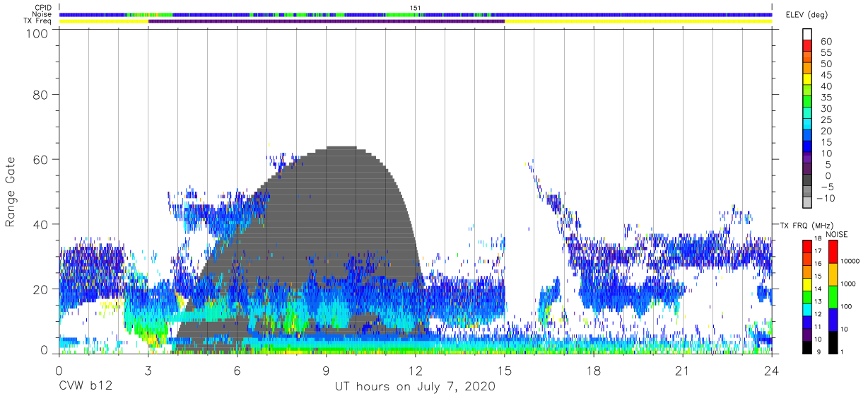The width and height of the screenshot is (868, 401).
Task: Click the purple segment of the TX Freq strip
Action: pyautogui.click(x=327, y=21)
